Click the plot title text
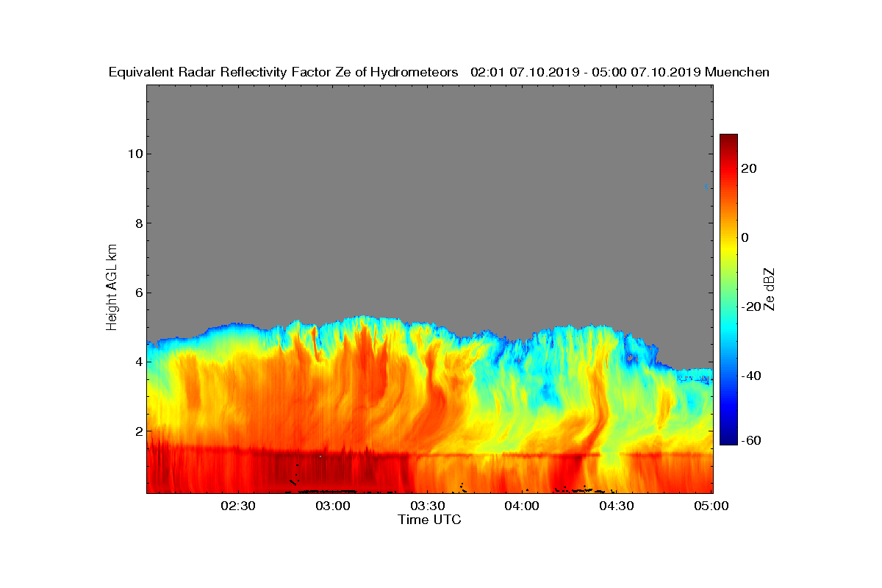 pyautogui.click(x=439, y=72)
